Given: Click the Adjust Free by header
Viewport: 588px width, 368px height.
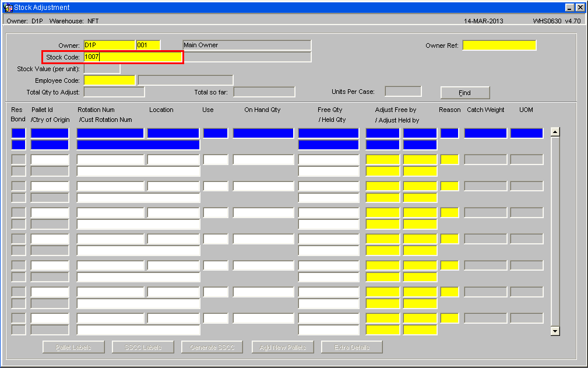Looking at the screenshot, I should [396, 110].
